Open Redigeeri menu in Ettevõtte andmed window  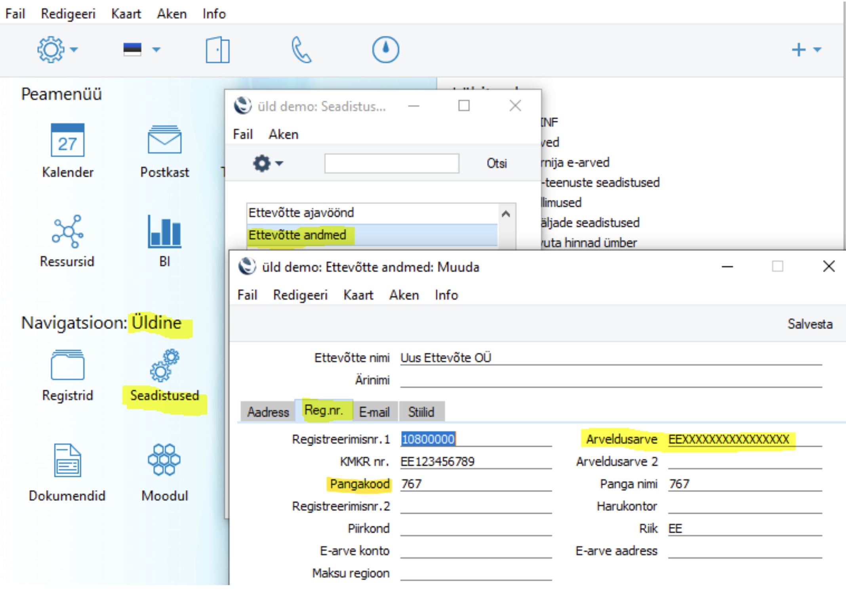click(300, 295)
